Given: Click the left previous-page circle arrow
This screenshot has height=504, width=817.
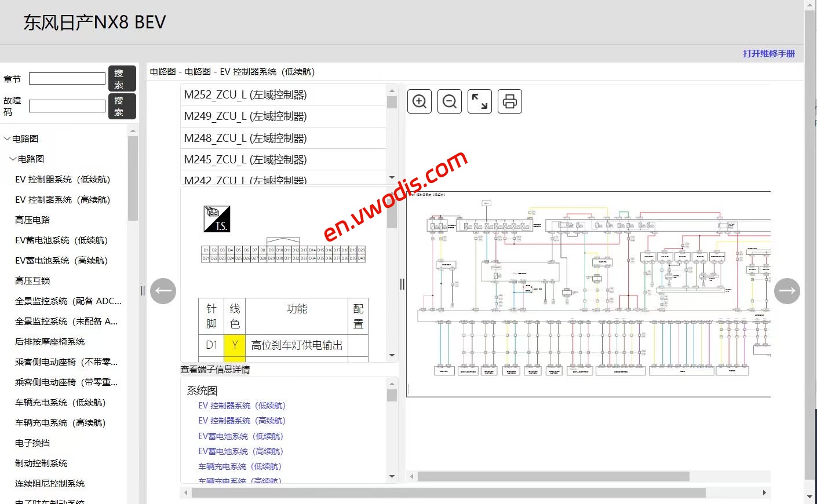Looking at the screenshot, I should 163,291.
